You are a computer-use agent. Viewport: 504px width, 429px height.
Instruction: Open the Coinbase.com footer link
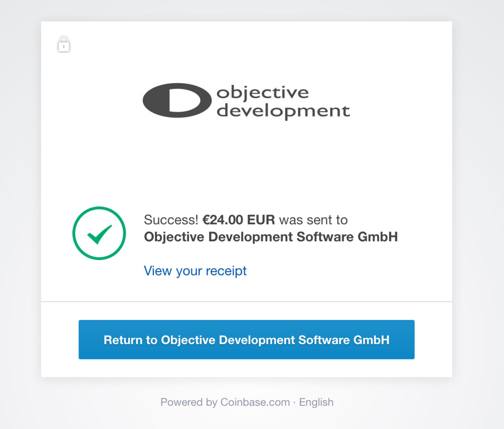point(255,402)
